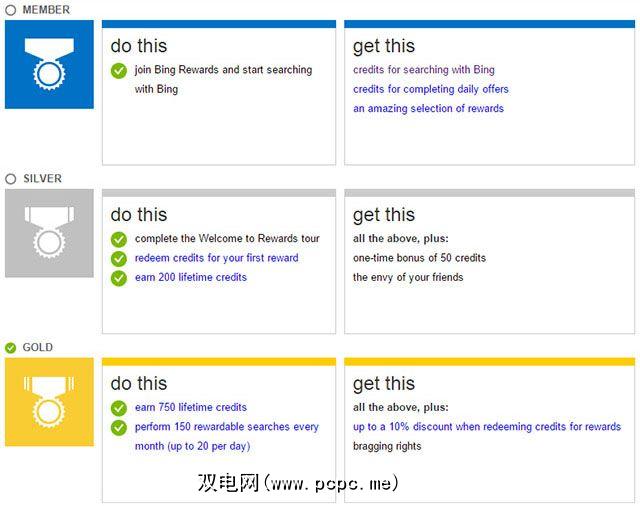This screenshot has height=506, width=640.
Task: Select the SILVER radio circle
Action: pyautogui.click(x=11, y=179)
